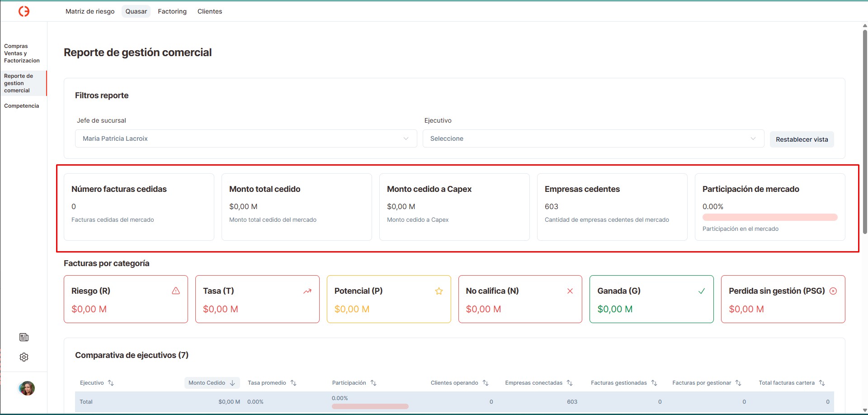The width and height of the screenshot is (868, 415).
Task: Sort by Tasa promedio column
Action: pos(293,383)
